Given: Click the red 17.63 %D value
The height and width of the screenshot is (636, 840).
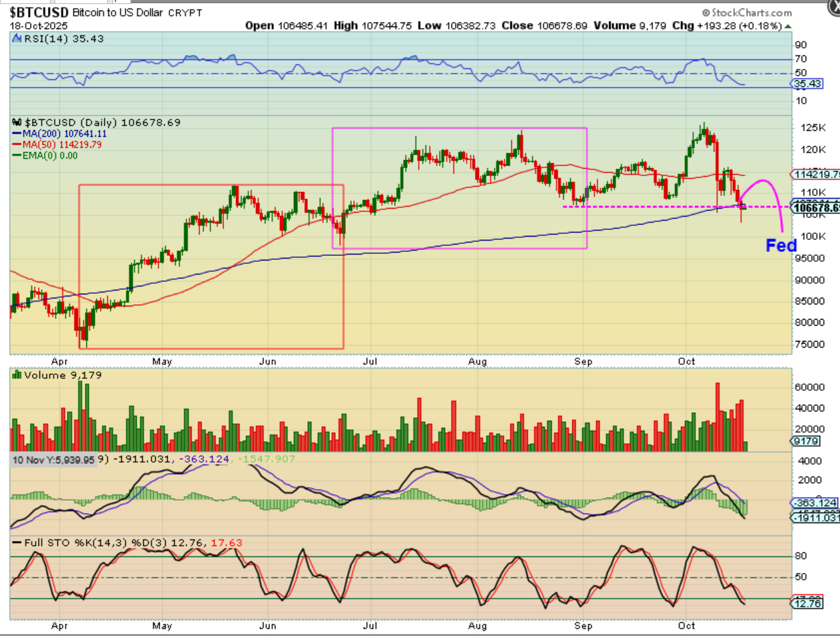Looking at the screenshot, I should pos(227,543).
